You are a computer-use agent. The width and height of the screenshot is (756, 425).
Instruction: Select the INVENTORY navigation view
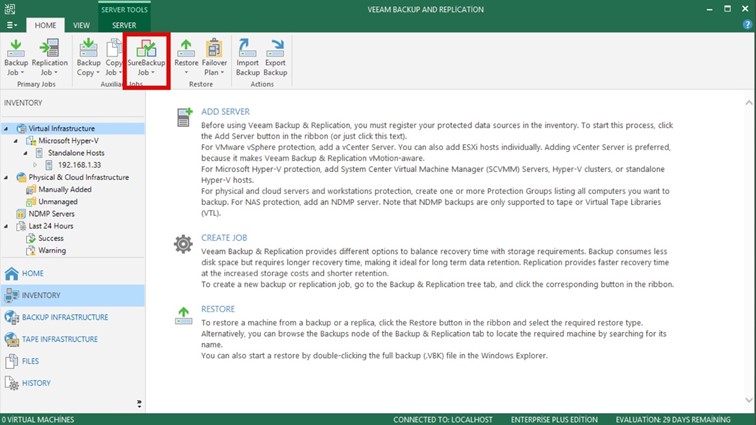click(x=72, y=295)
